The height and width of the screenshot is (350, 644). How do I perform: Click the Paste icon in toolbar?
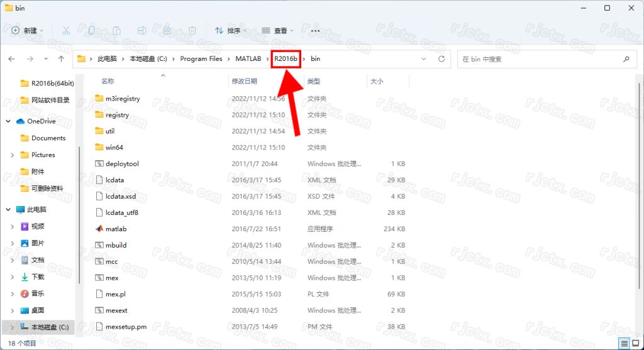(x=117, y=30)
